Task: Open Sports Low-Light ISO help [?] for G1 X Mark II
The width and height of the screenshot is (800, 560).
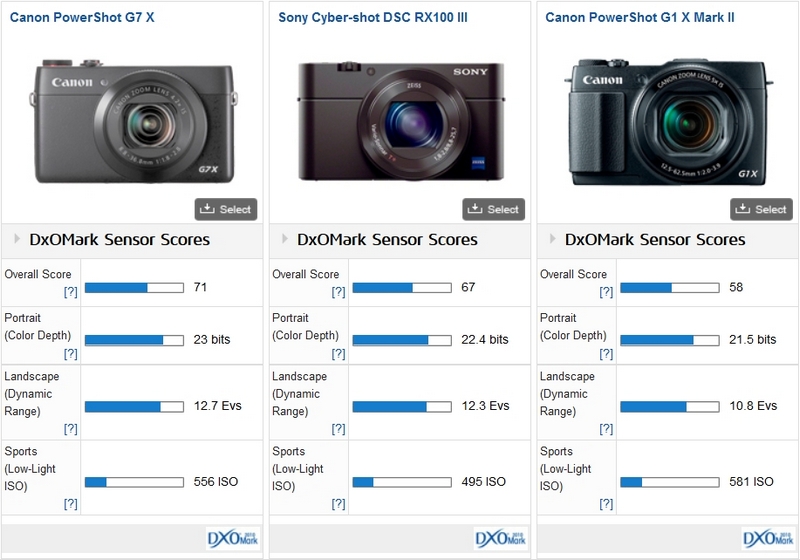Action: coord(606,504)
